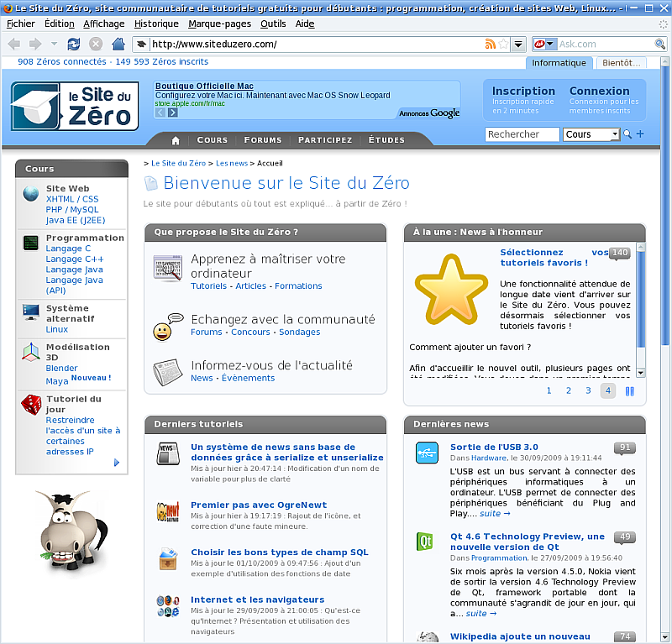
Task: Follow the suite link of the USB 3.0 news
Action: (x=489, y=512)
